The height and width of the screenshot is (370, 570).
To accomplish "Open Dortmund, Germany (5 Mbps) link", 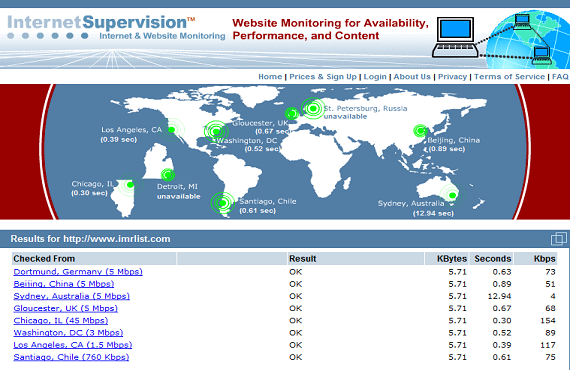I will click(78, 272).
